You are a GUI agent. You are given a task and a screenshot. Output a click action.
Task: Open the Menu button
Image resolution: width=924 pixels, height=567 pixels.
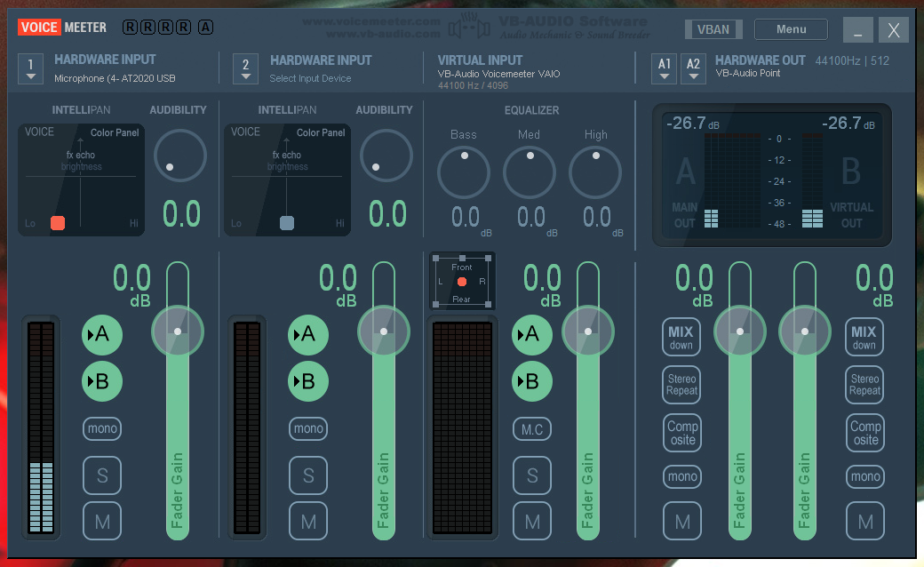[x=791, y=28]
